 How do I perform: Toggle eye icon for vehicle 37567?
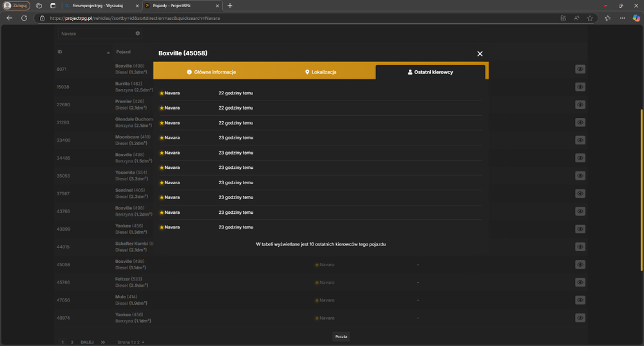coord(580,193)
